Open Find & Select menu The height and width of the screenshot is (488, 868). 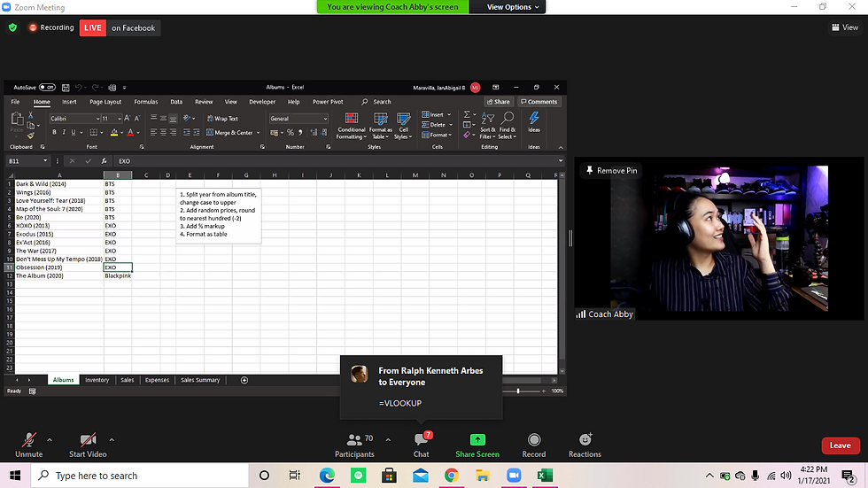(x=507, y=126)
